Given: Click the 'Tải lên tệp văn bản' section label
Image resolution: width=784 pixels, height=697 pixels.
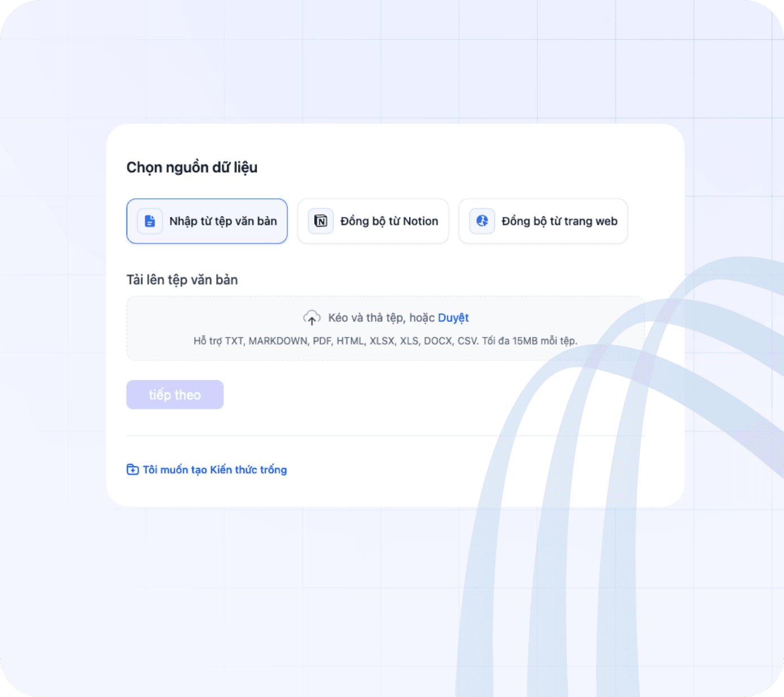Looking at the screenshot, I should (182, 280).
